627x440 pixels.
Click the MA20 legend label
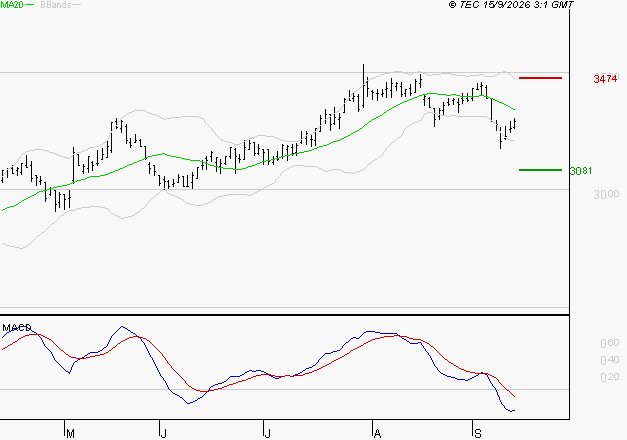tap(11, 5)
